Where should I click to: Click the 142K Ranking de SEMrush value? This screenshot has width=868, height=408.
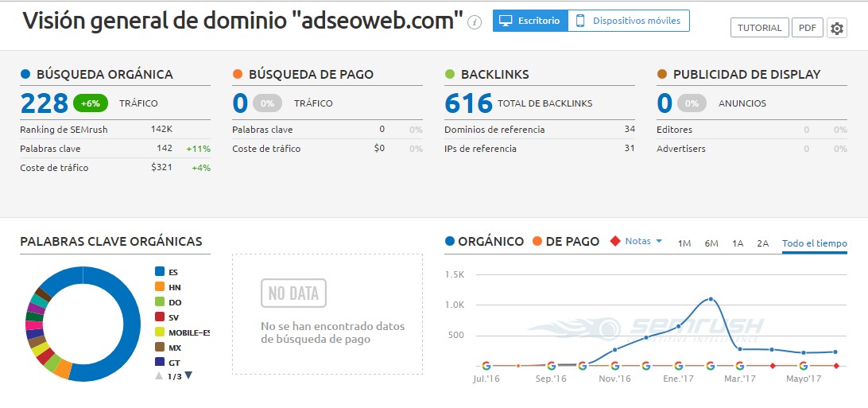[161, 129]
